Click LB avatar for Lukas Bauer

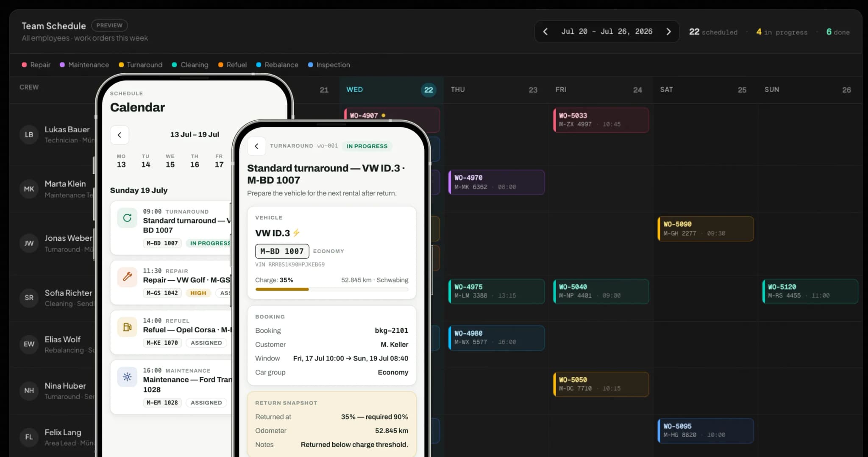[x=29, y=135]
